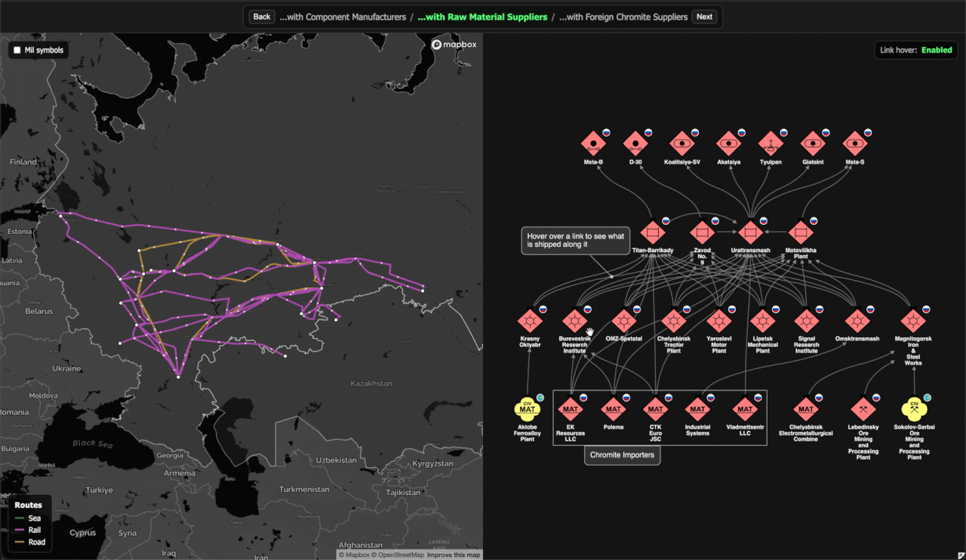Click the Msta-S node icon

(855, 143)
